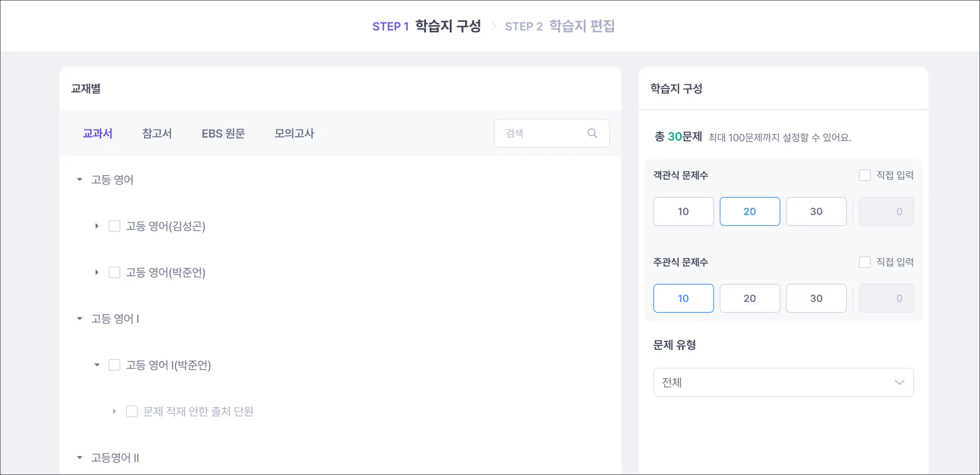Check the 고등 영어(김성곤) checkbox
The height and width of the screenshot is (475, 980).
coord(114,226)
